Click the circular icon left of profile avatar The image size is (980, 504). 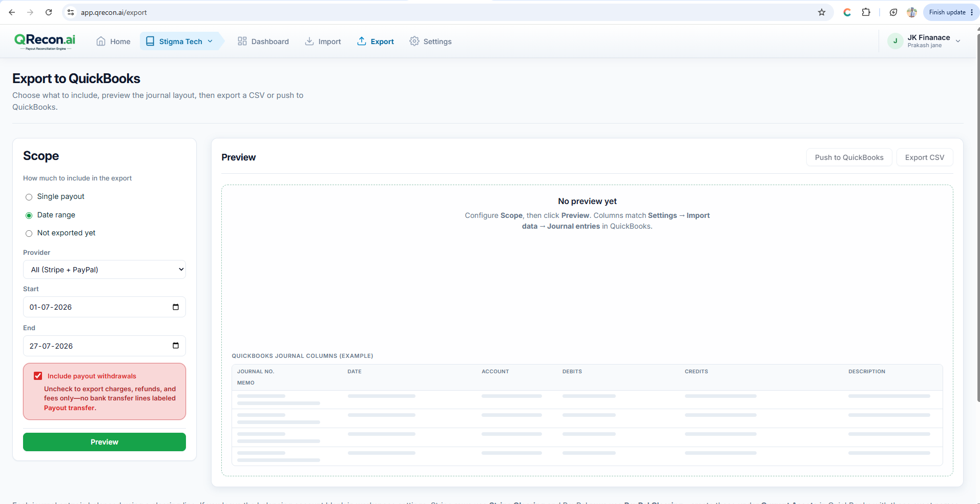pos(893,12)
